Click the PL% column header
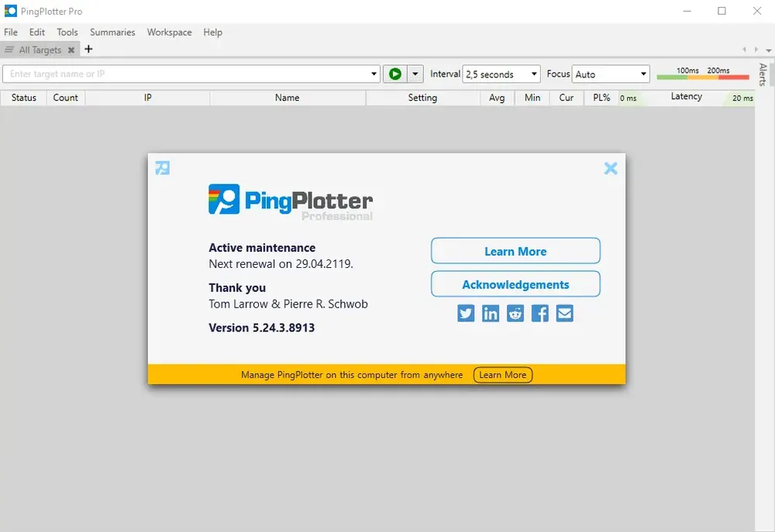775x532 pixels. pyautogui.click(x=601, y=98)
